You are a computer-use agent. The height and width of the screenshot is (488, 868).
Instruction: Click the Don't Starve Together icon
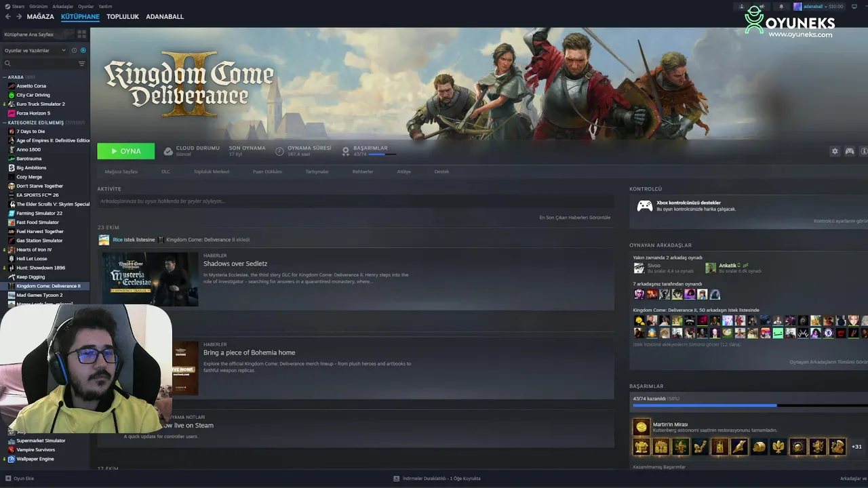coord(12,186)
